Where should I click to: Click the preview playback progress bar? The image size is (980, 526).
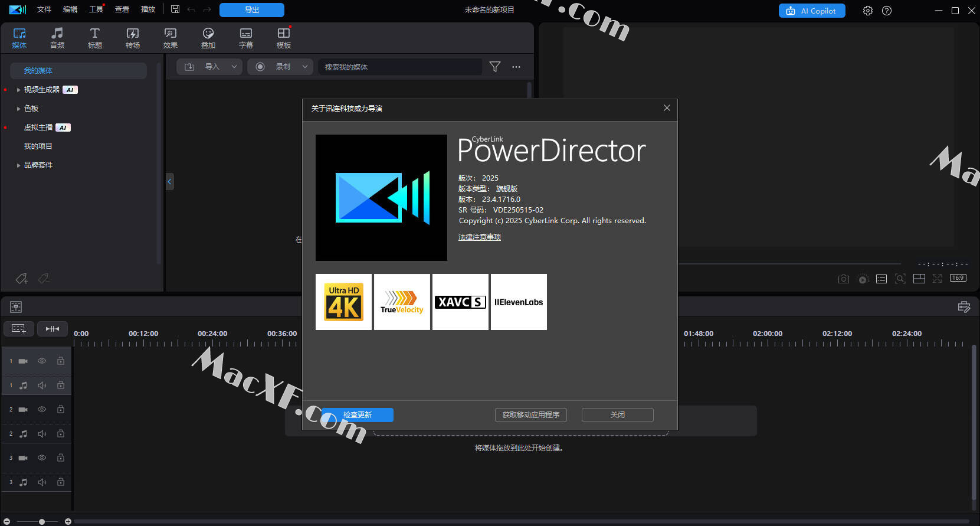click(790, 263)
